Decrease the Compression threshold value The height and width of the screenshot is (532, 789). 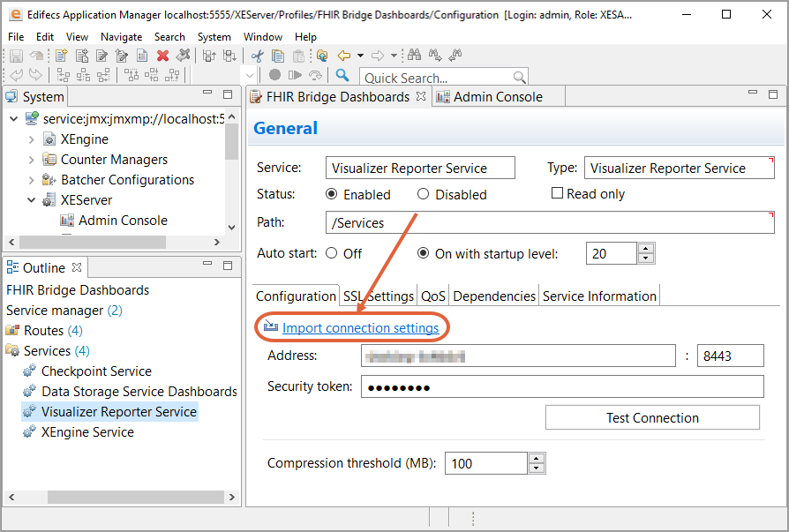point(537,468)
